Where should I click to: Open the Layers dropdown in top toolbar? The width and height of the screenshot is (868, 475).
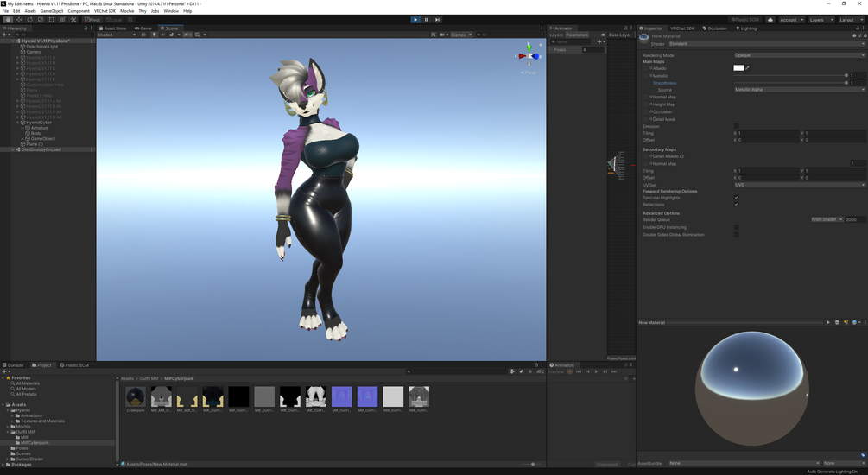tap(820, 19)
